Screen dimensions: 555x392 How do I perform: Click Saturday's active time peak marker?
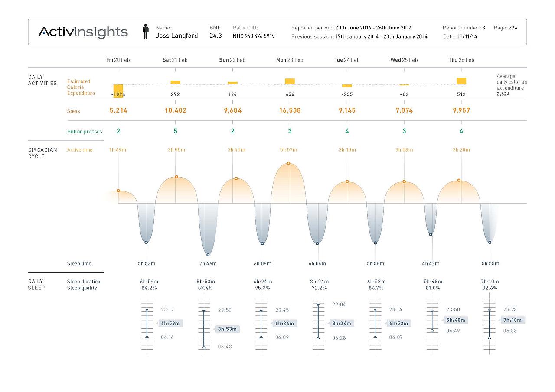pos(176,177)
